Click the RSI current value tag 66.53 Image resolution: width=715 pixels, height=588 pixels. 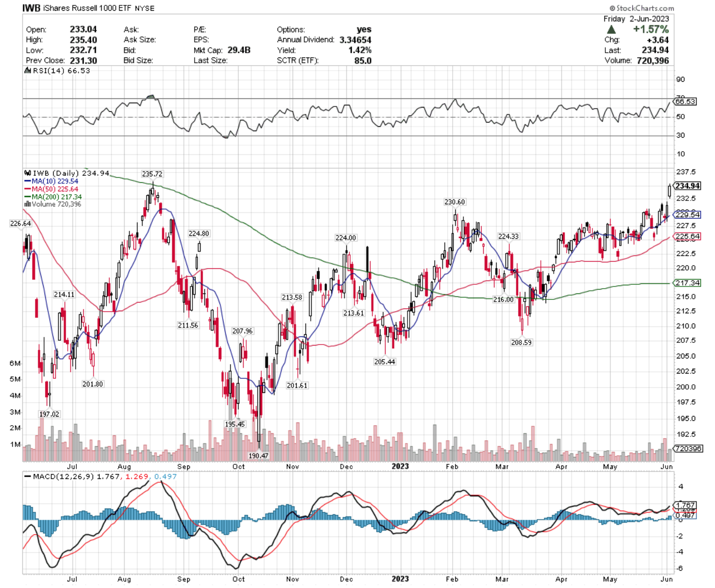(x=685, y=101)
